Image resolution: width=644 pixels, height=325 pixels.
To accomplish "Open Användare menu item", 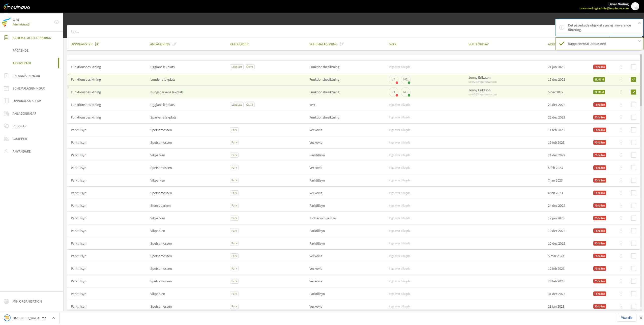I will coord(22,151).
